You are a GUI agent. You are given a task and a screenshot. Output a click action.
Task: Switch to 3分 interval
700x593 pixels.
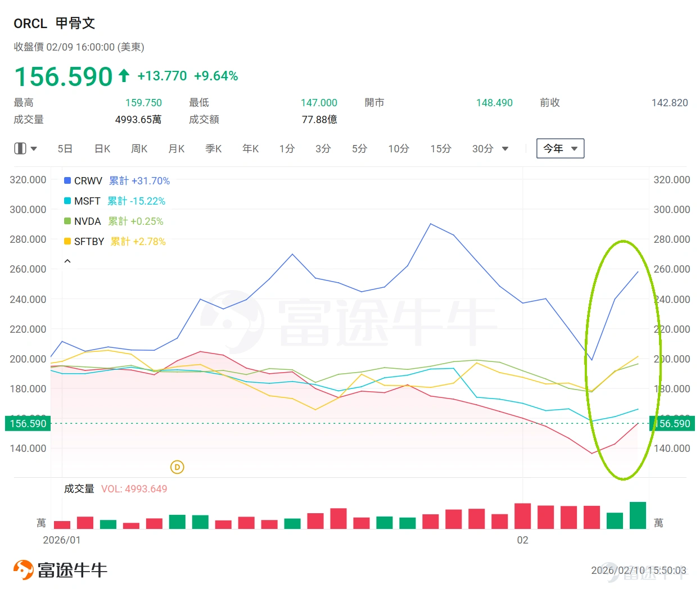coord(323,149)
